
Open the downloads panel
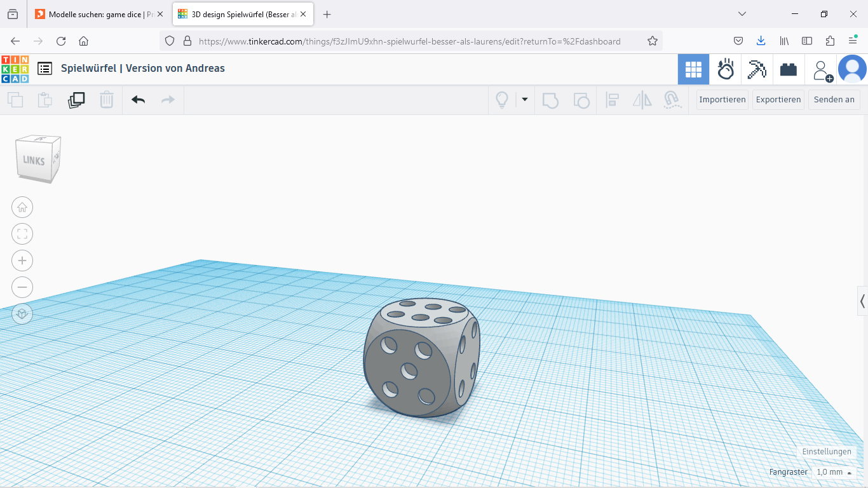(x=761, y=41)
